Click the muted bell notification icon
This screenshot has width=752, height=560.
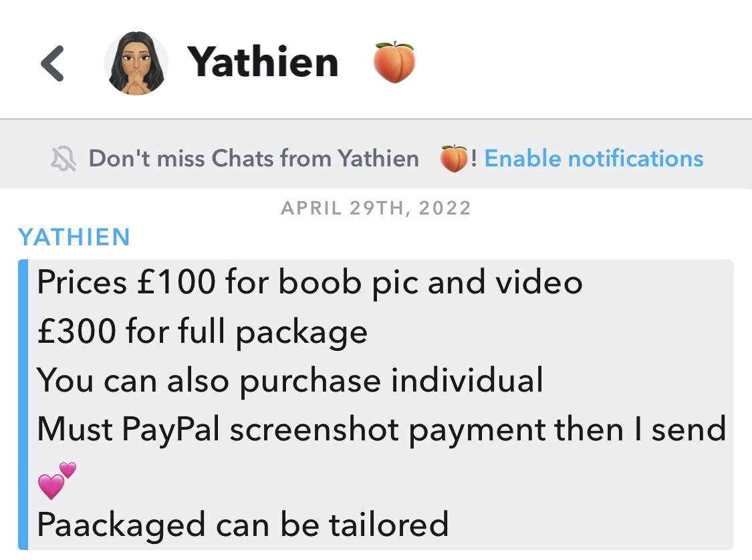(x=64, y=158)
